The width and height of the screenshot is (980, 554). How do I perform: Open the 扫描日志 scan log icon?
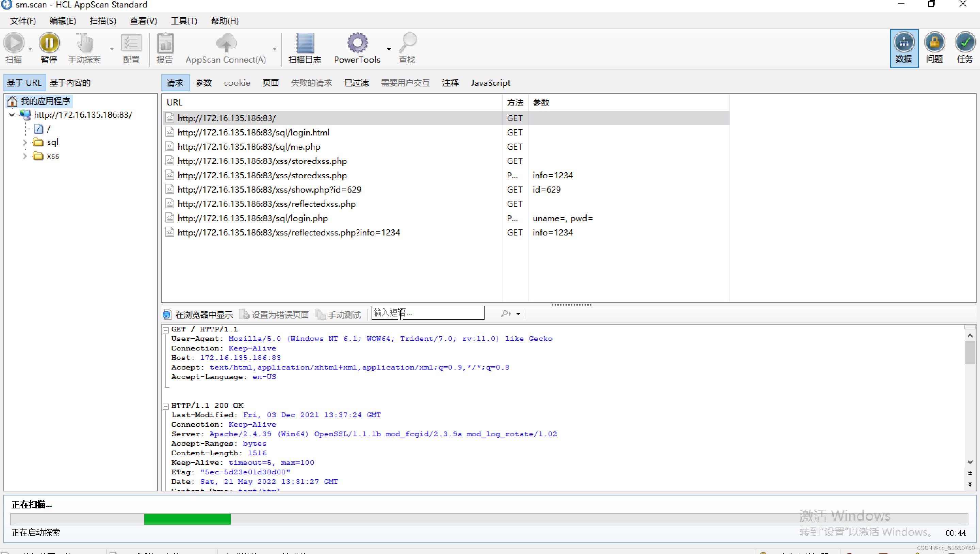[305, 43]
